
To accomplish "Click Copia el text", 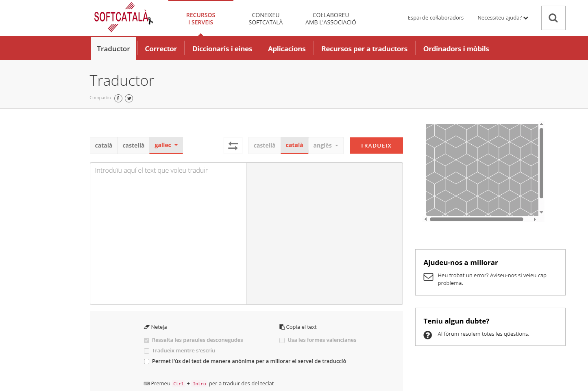I will point(298,327).
